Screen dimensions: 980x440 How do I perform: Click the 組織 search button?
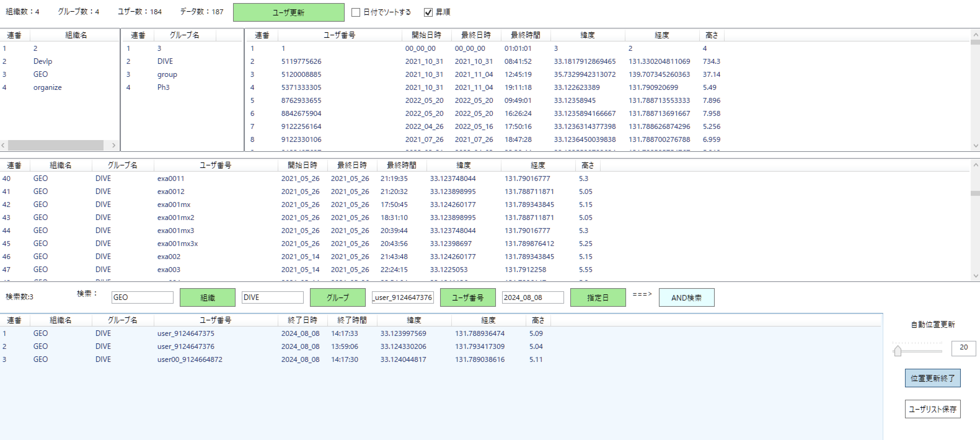(207, 297)
